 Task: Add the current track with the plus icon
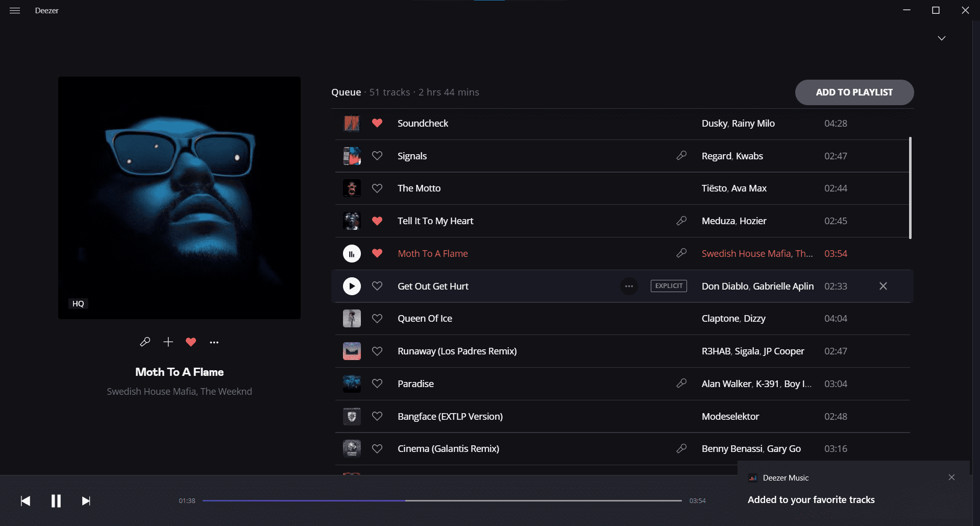click(168, 342)
